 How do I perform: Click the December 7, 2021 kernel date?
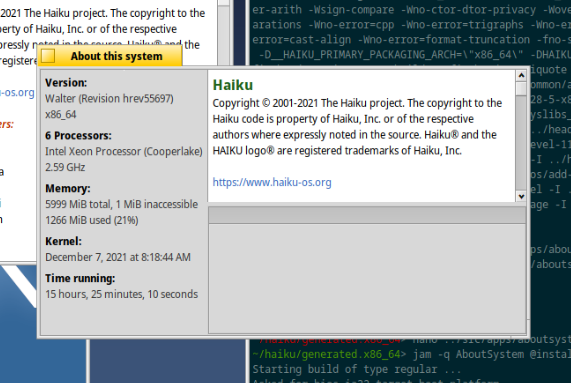pyautogui.click(x=118, y=257)
